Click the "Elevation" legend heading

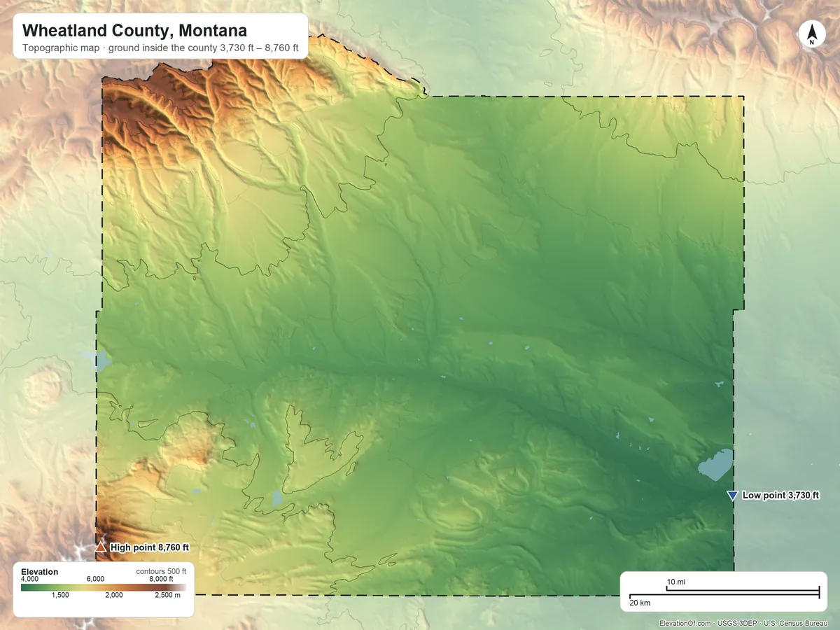tap(40, 572)
